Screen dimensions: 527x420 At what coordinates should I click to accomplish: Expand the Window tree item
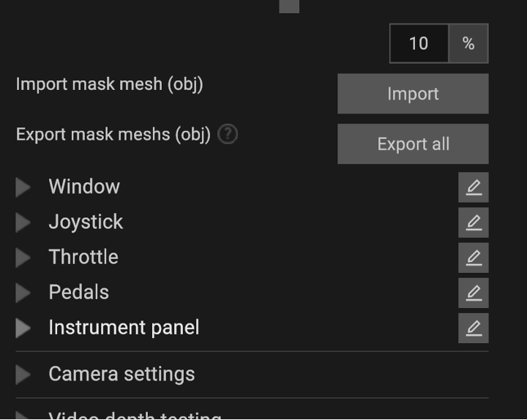(23, 187)
